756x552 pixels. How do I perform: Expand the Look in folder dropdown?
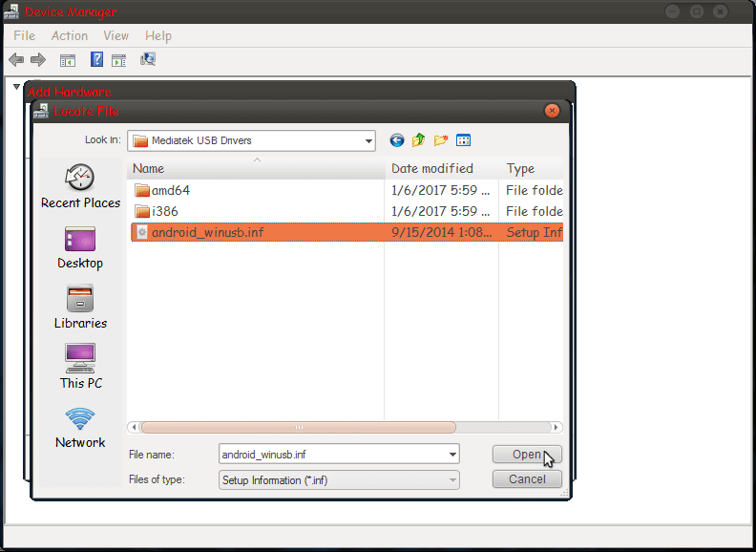tap(368, 141)
